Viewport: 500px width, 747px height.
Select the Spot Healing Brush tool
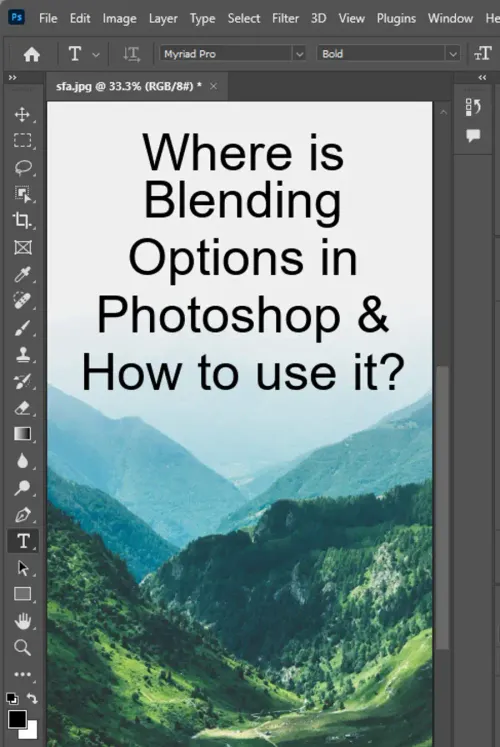[x=22, y=301]
